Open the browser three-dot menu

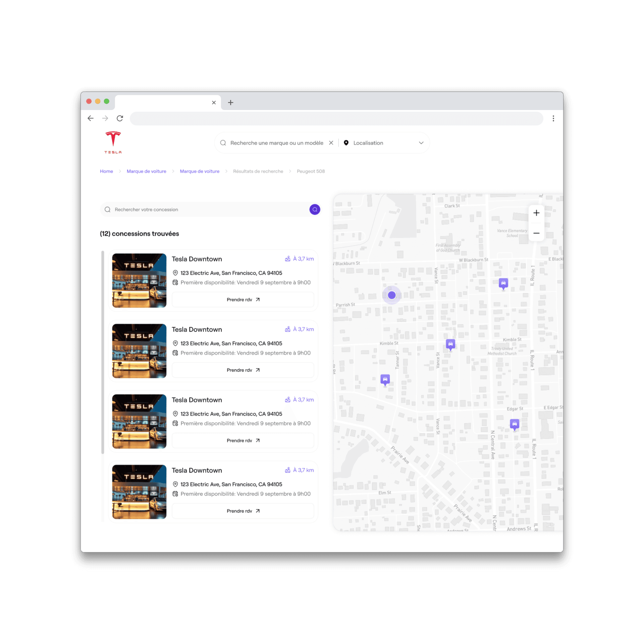[x=553, y=118]
